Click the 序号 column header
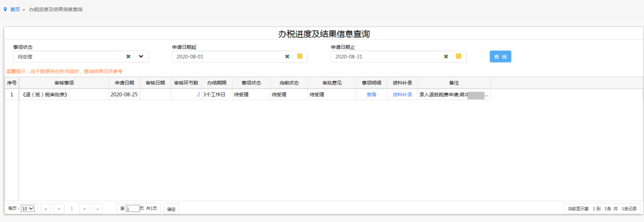The image size is (644, 222). (12, 83)
